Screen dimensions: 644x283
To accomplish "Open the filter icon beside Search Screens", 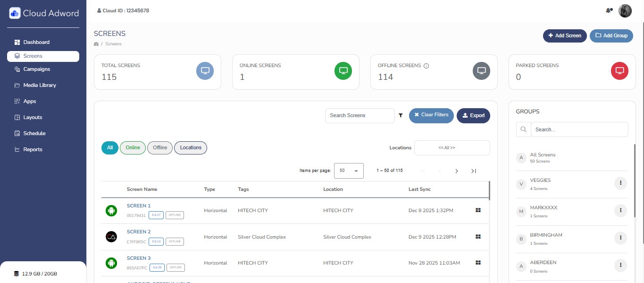I will pyautogui.click(x=401, y=115).
